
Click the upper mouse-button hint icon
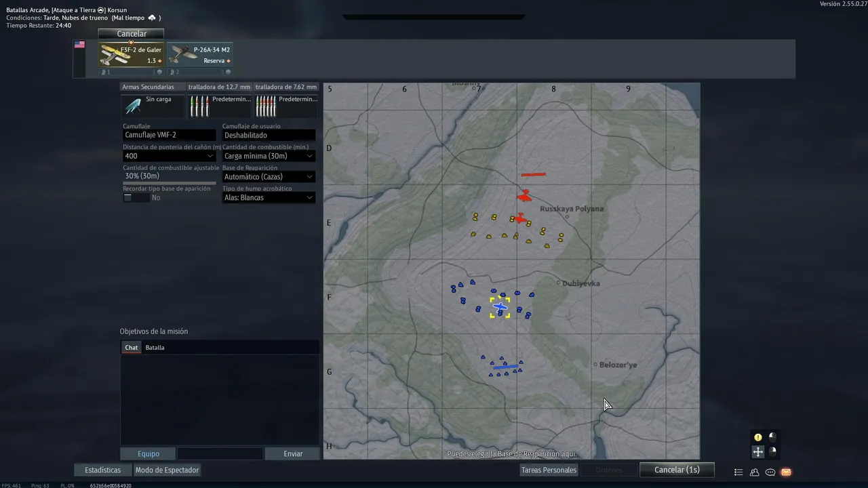coord(772,436)
